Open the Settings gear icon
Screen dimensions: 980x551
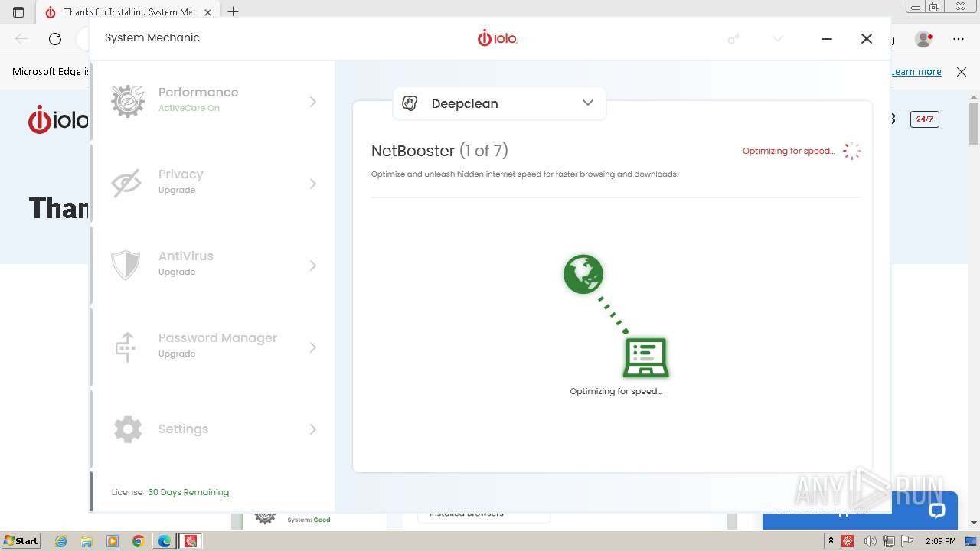[128, 429]
